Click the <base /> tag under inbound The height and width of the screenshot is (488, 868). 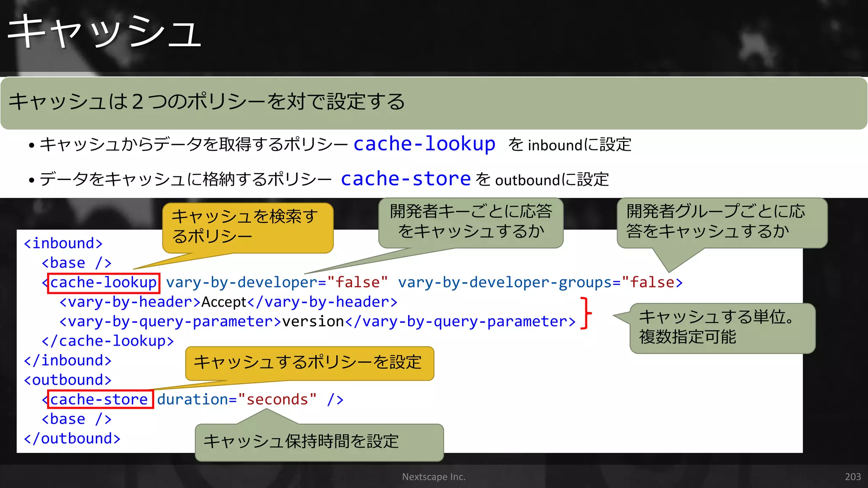click(x=76, y=263)
